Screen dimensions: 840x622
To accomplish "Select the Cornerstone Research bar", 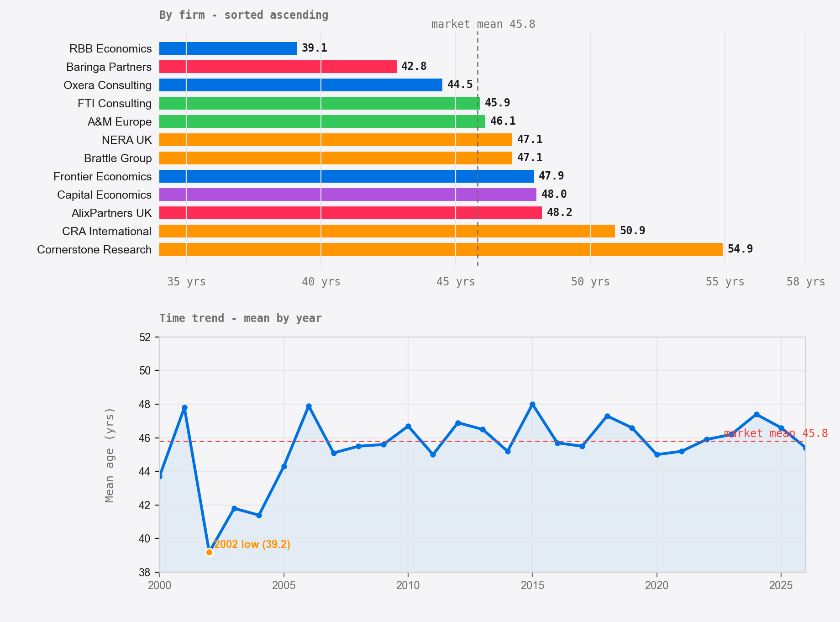I will [441, 249].
